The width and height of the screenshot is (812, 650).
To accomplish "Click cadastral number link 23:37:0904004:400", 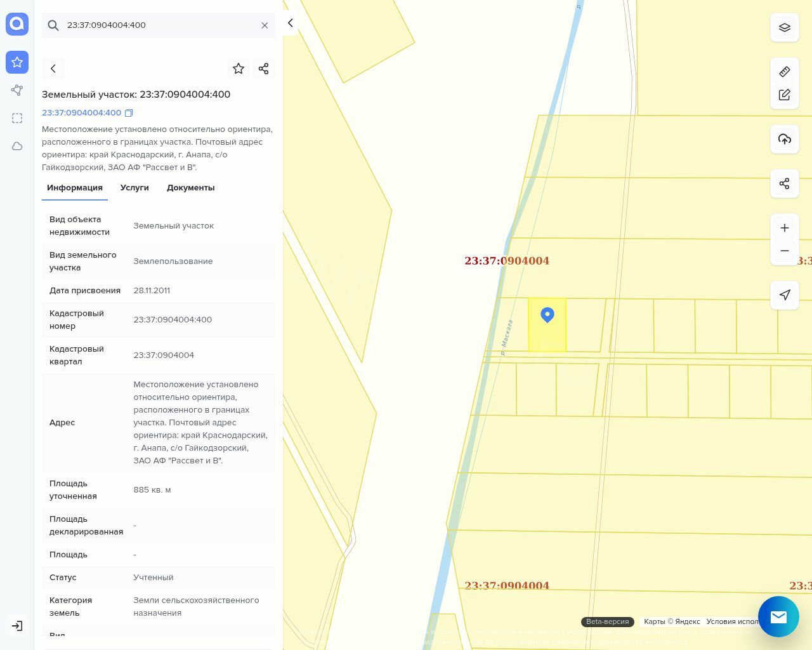I will coord(81,113).
